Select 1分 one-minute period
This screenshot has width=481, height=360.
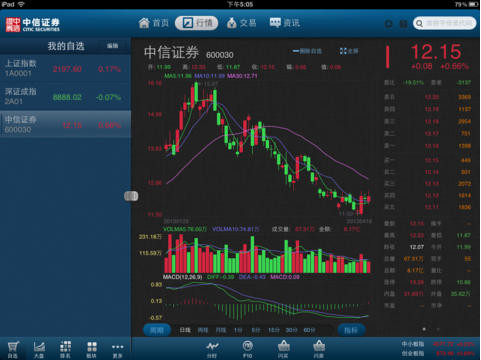[238, 330]
